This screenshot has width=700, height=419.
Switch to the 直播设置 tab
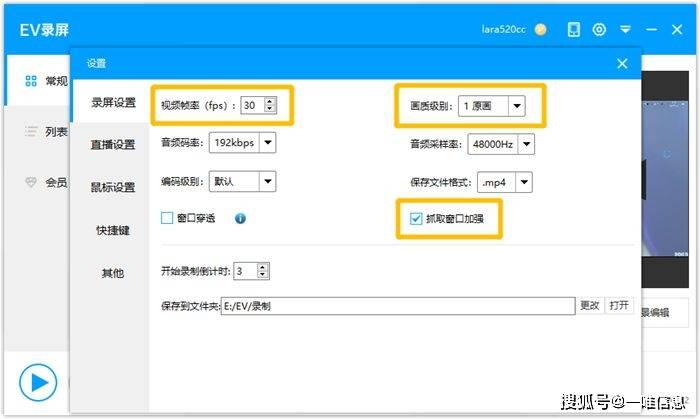(113, 144)
